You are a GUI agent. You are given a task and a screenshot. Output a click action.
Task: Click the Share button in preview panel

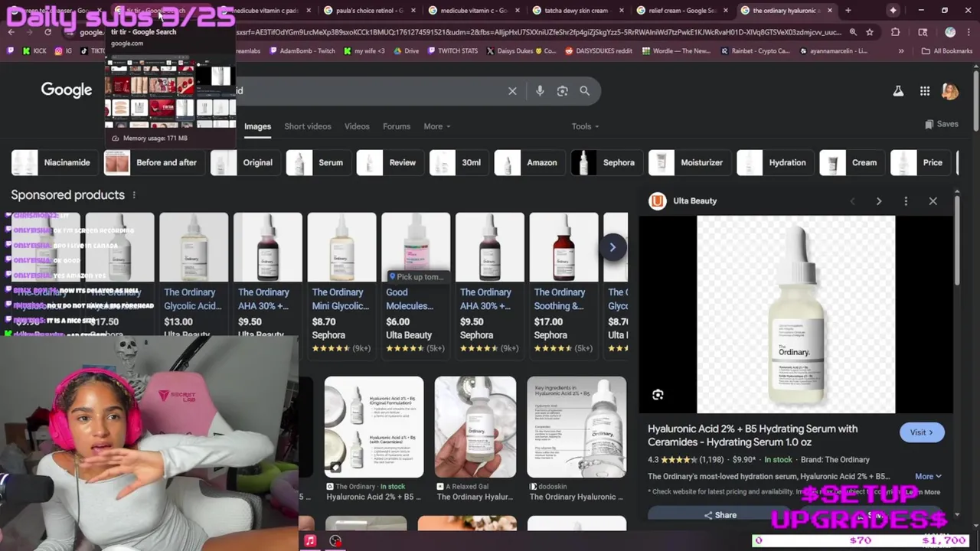click(x=720, y=515)
